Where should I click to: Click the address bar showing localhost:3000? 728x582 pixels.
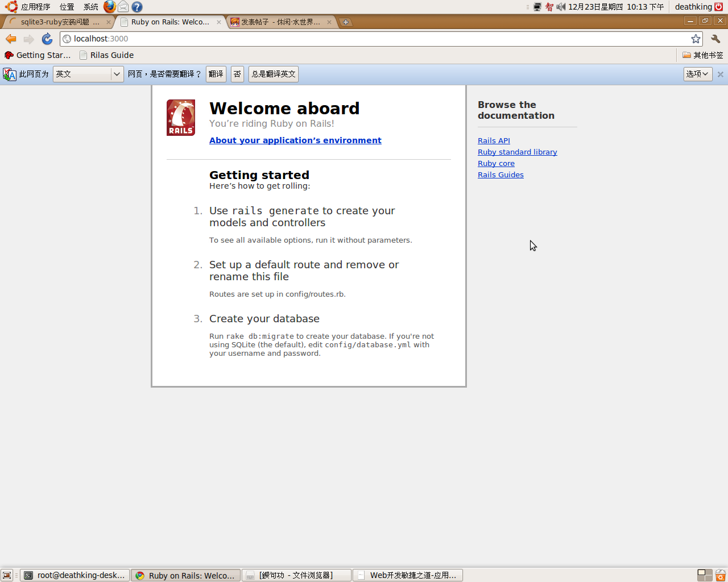point(381,39)
